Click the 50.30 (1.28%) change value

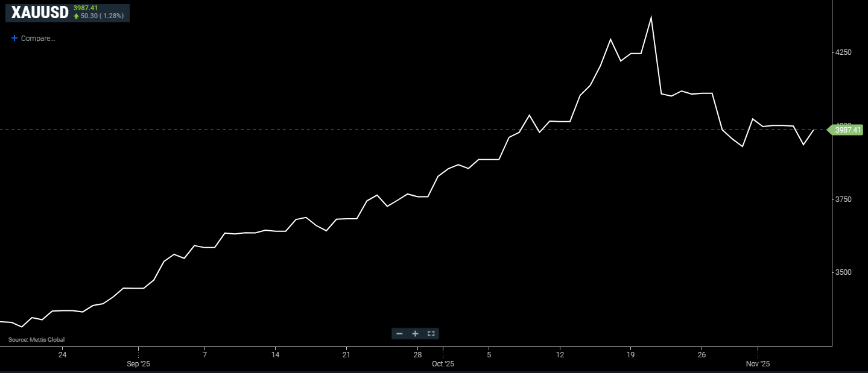tap(102, 16)
